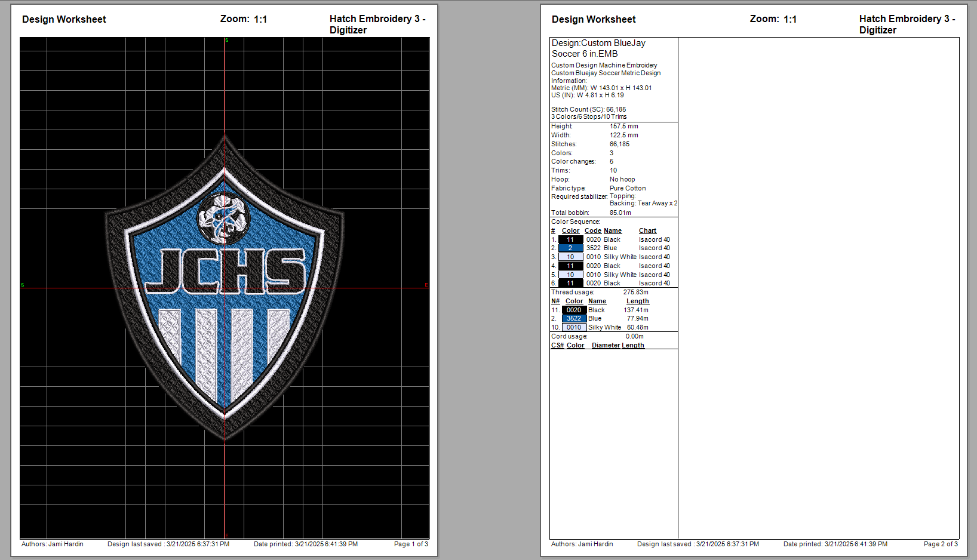Click the Hatch Embroidery 3 - Digitizer header on page one
The height and width of the screenshot is (560, 977).
(x=377, y=24)
